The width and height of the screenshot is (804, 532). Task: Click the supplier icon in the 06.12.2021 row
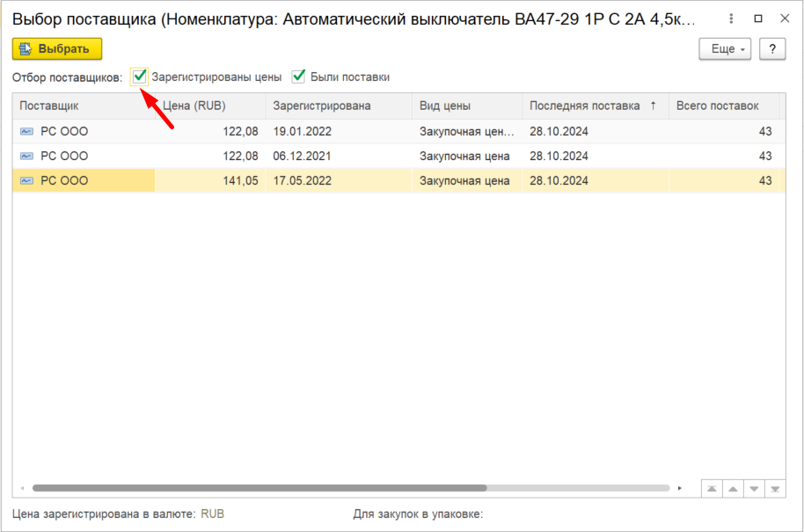click(26, 157)
